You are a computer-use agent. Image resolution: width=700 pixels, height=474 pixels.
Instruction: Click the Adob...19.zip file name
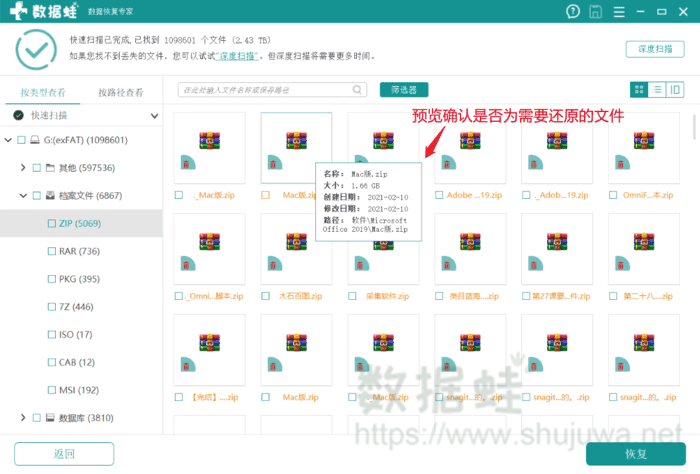[562, 195]
